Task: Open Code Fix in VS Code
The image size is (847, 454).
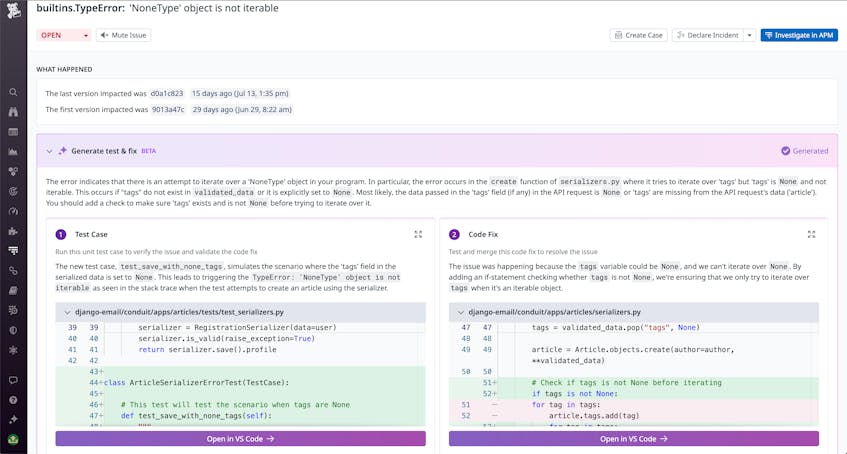Action: coord(634,439)
